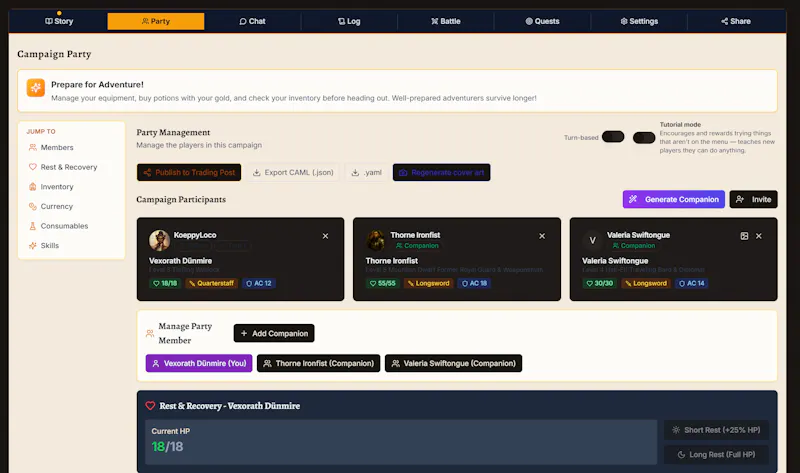Click the Prepare for Adventure sparkle icon

(36, 88)
